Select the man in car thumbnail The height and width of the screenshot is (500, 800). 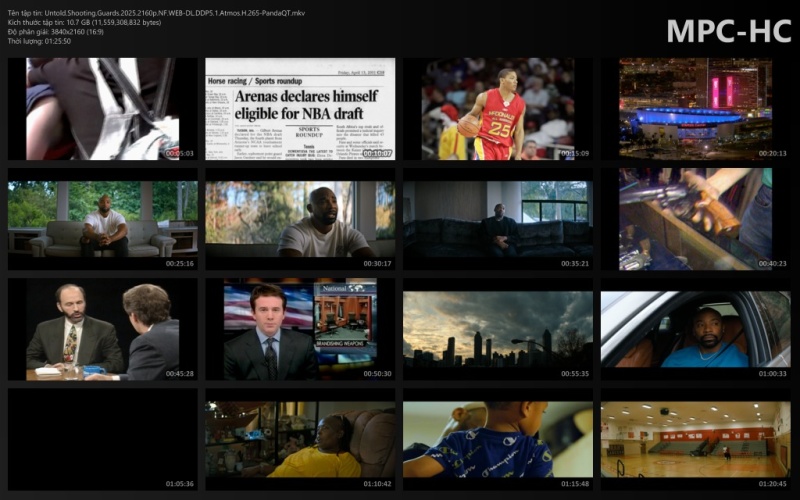695,329
